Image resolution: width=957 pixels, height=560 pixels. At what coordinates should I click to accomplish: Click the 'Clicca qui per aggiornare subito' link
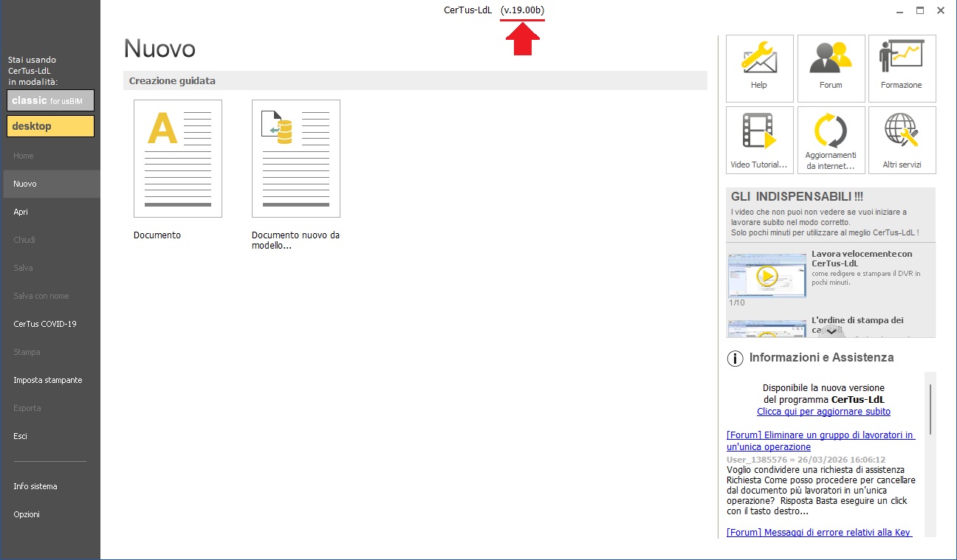pos(823,412)
